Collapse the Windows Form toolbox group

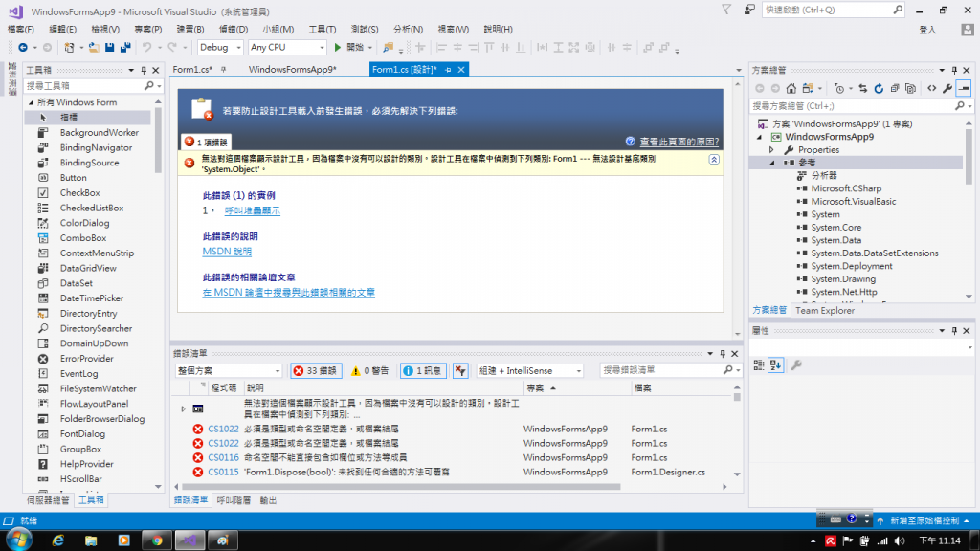click(x=31, y=102)
